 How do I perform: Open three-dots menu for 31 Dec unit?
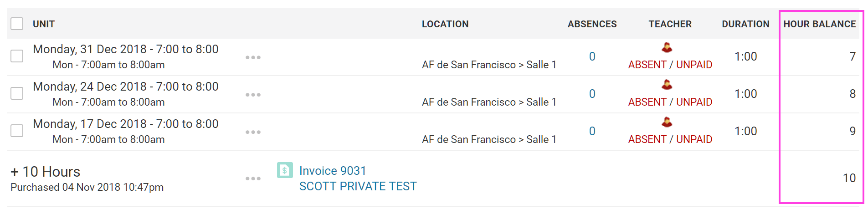[x=253, y=57]
